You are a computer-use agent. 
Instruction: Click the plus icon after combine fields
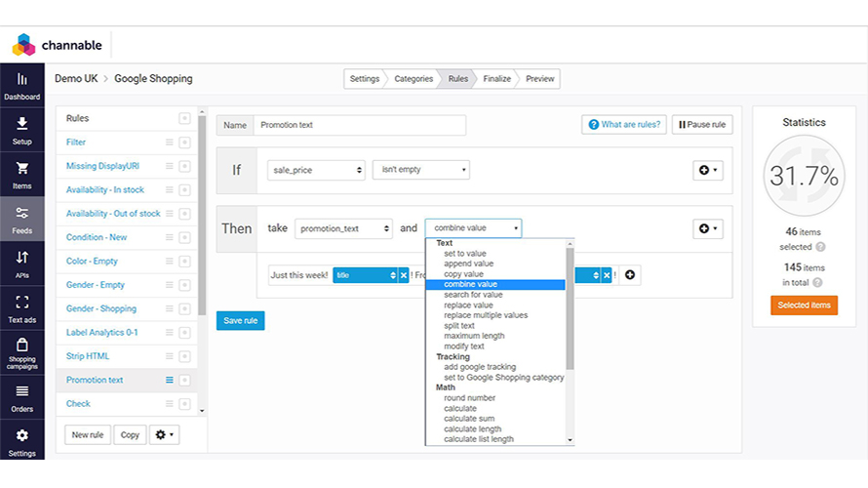[x=631, y=275]
